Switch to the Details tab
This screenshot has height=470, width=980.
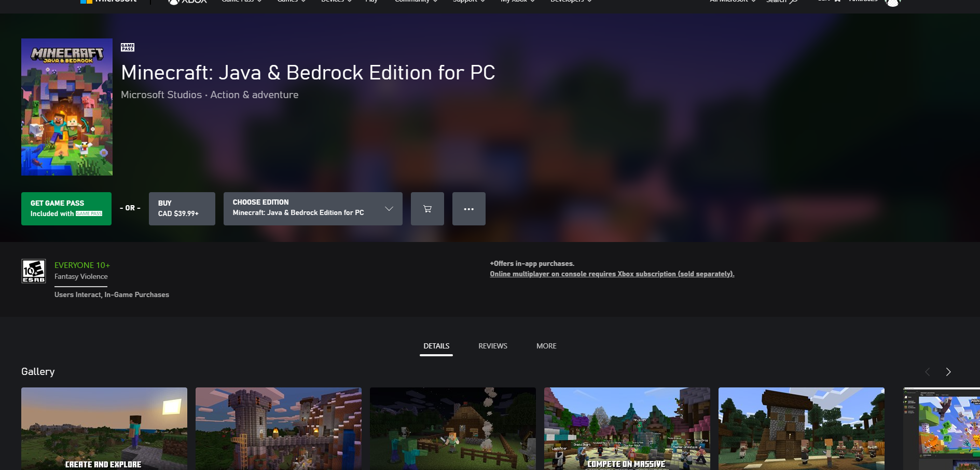tap(436, 346)
